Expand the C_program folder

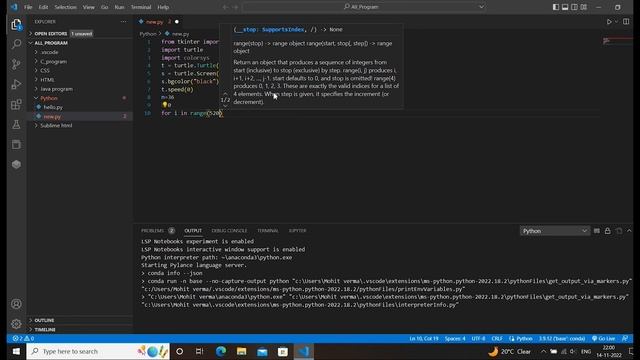coord(53,62)
